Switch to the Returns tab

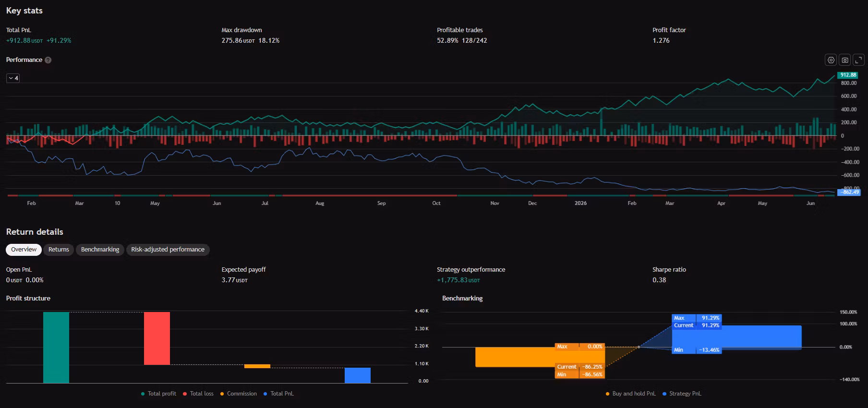[x=59, y=250]
